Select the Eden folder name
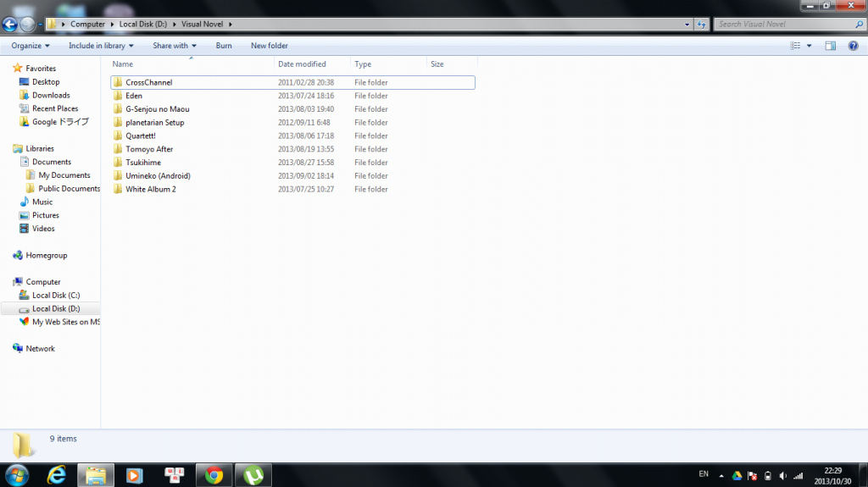 (134, 96)
